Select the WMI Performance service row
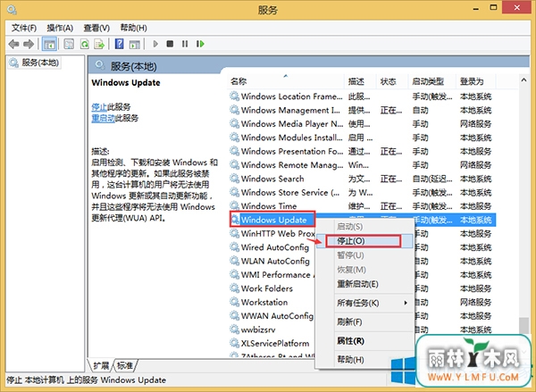Viewport: 536px width, 392px height. point(272,275)
